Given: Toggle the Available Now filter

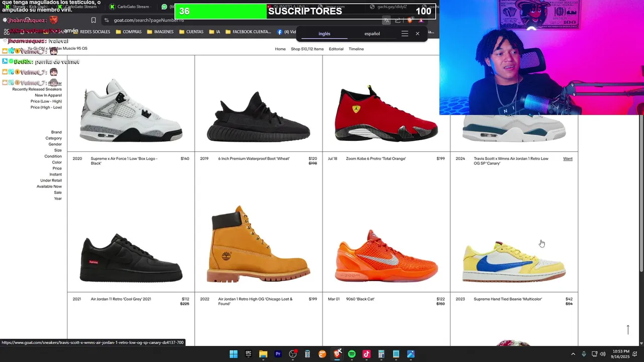Looking at the screenshot, I should pyautogui.click(x=49, y=187).
